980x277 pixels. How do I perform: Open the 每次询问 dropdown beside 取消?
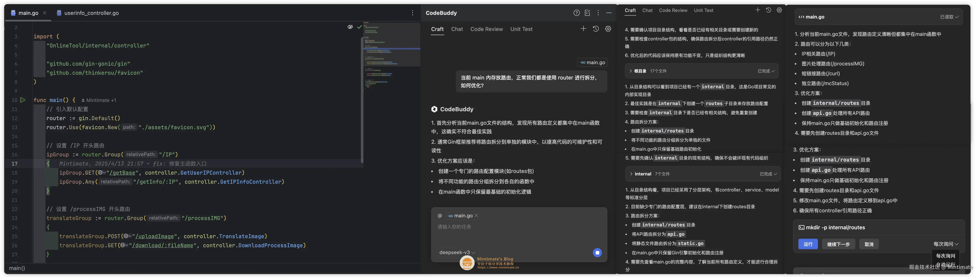coord(946,244)
